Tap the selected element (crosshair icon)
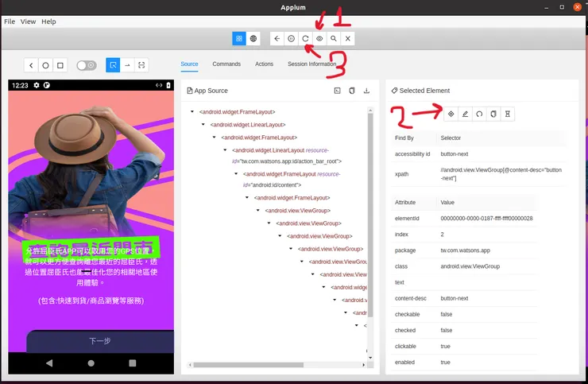The image size is (588, 384). 451,114
